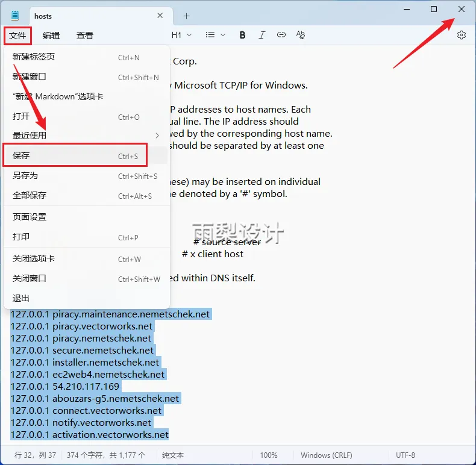
Task: Choose 打印 menu entry
Action: click(86, 237)
